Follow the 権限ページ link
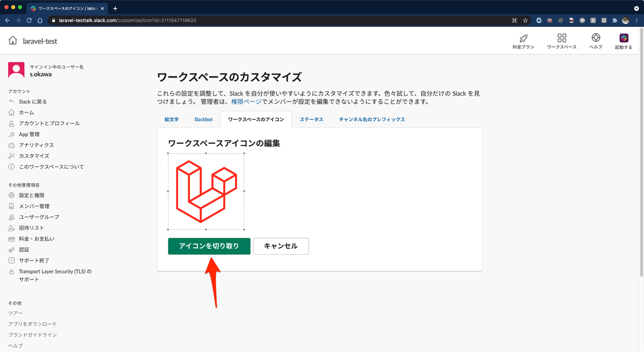This screenshot has width=644, height=352. coord(246,102)
